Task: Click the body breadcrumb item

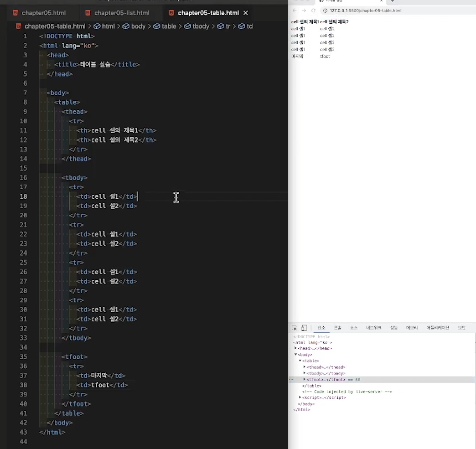Action: point(138,26)
